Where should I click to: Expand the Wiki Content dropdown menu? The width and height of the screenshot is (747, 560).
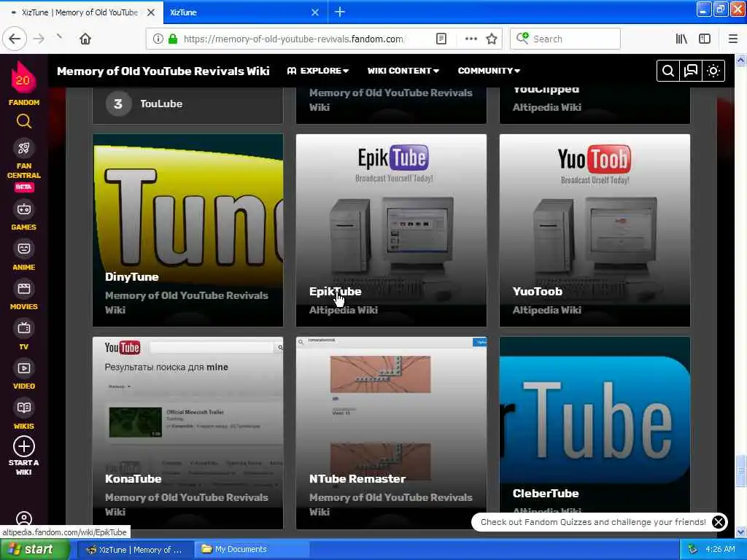[403, 71]
